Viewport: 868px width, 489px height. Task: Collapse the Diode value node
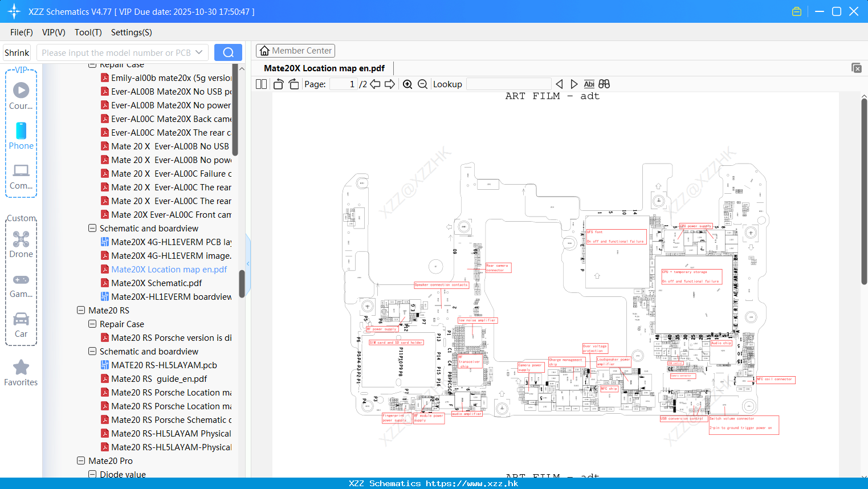point(92,474)
